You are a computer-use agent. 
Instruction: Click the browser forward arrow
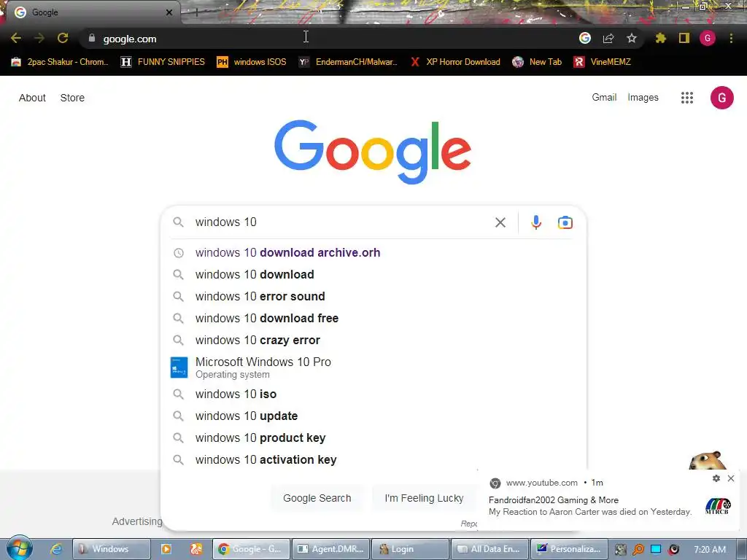coord(39,39)
